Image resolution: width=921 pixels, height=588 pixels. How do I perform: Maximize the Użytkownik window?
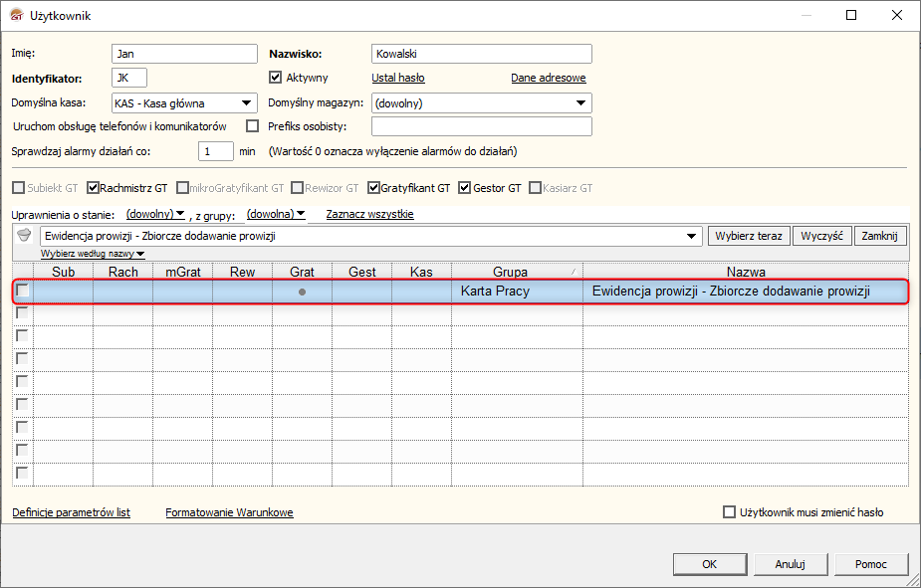851,15
